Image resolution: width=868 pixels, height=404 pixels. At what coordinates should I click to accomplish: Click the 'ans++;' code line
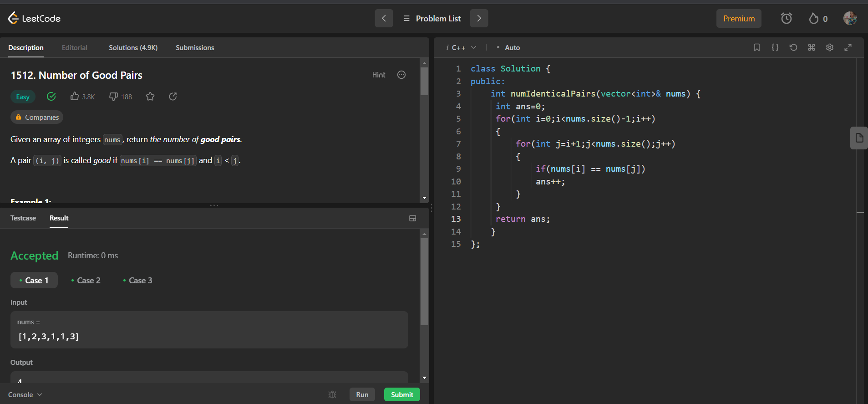(550, 182)
